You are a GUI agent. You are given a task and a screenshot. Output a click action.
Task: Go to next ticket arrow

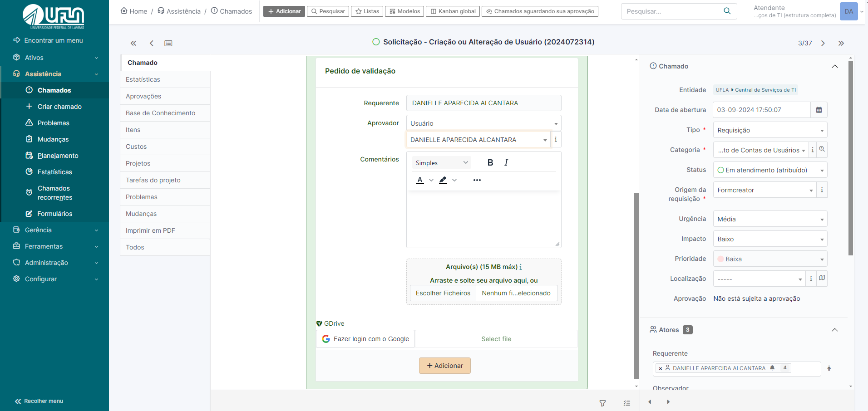[x=823, y=43]
